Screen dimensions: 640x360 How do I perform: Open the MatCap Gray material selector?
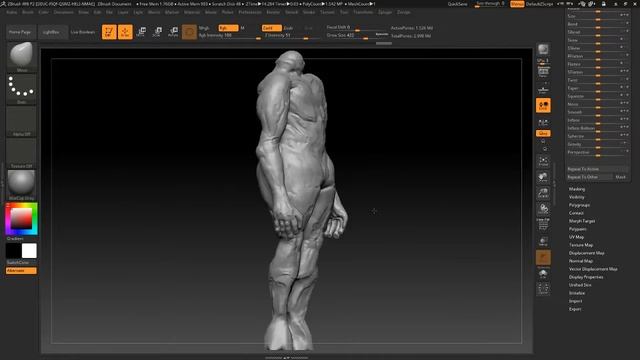click(22, 185)
